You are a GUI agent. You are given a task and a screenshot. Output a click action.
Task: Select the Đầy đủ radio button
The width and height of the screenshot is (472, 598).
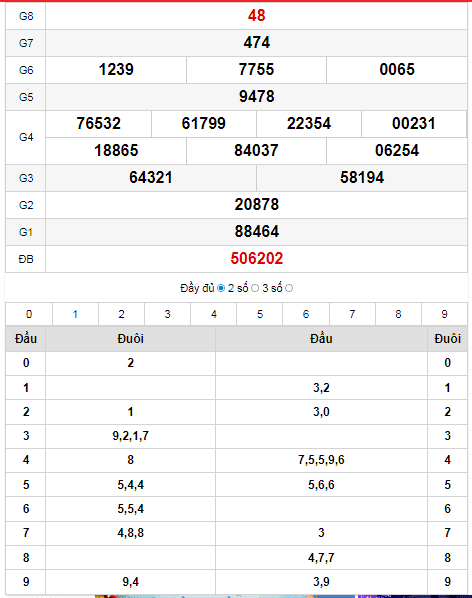click(x=221, y=288)
